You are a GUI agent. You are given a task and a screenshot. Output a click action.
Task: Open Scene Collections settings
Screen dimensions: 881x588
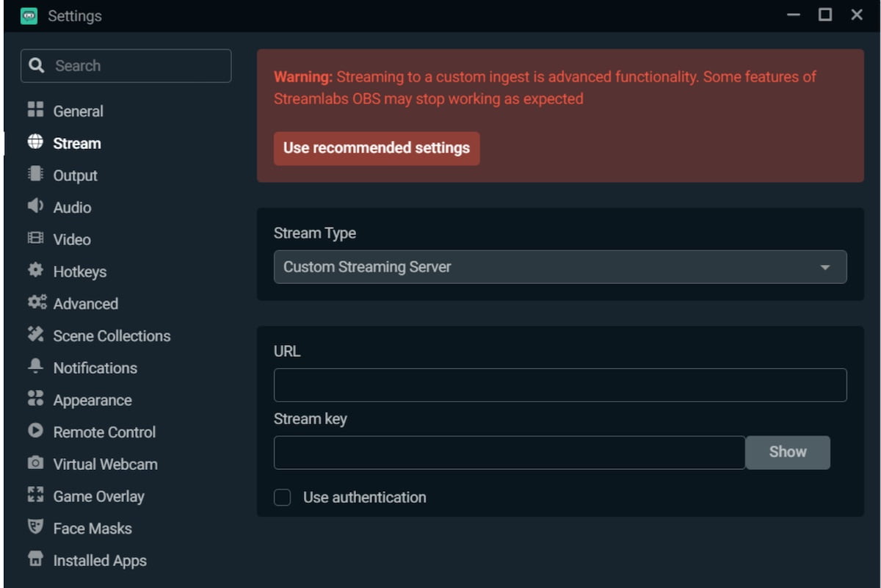click(x=112, y=335)
